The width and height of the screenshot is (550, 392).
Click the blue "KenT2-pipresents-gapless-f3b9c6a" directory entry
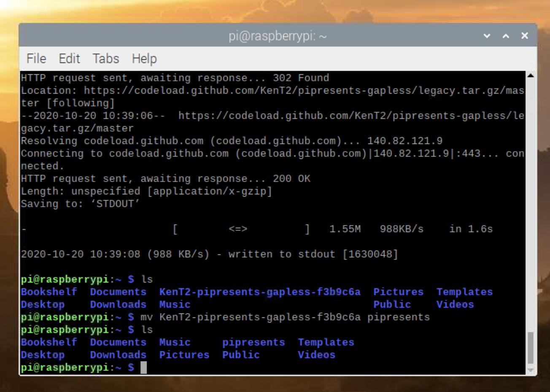tap(260, 292)
